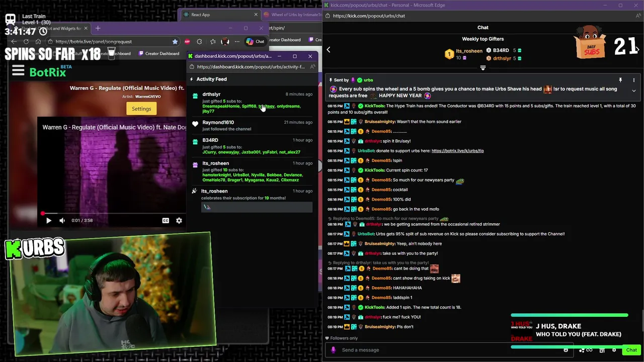Image resolution: width=644 pixels, height=362 pixels.
Task: Click the botrix.live songrequest address bar
Action: [x=113, y=42]
